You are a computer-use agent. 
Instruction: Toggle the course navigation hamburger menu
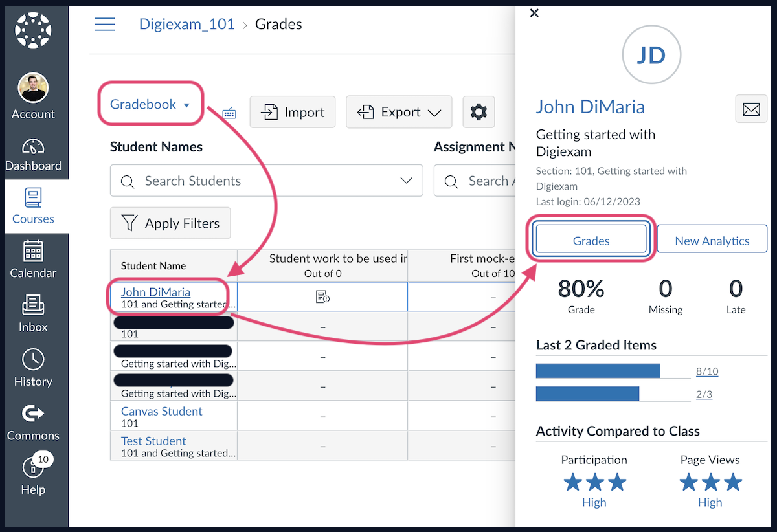pos(105,25)
